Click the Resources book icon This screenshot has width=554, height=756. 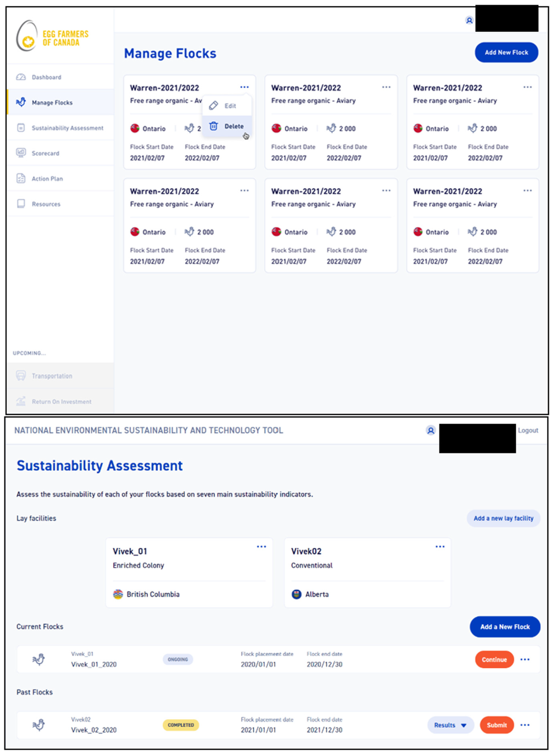click(x=21, y=204)
